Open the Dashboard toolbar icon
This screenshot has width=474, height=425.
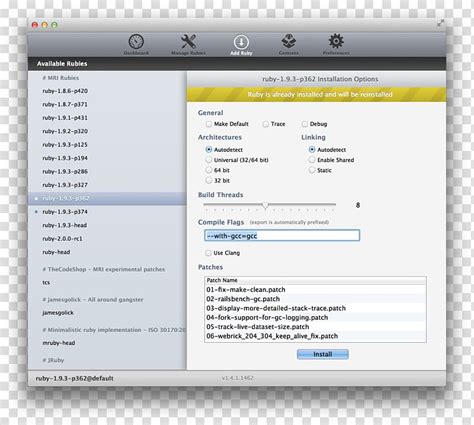tap(136, 42)
